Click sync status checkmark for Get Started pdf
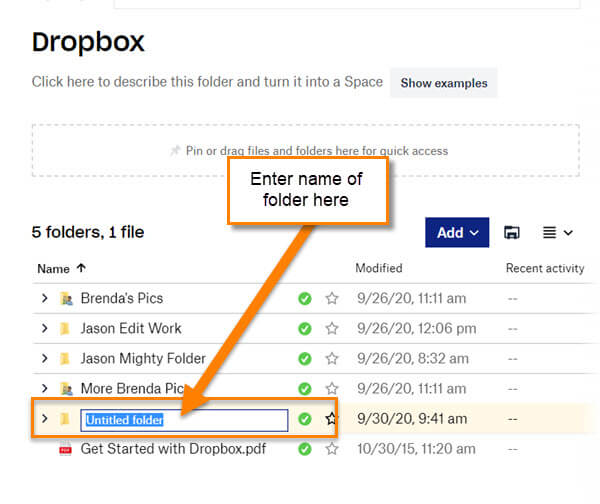 [x=305, y=449]
